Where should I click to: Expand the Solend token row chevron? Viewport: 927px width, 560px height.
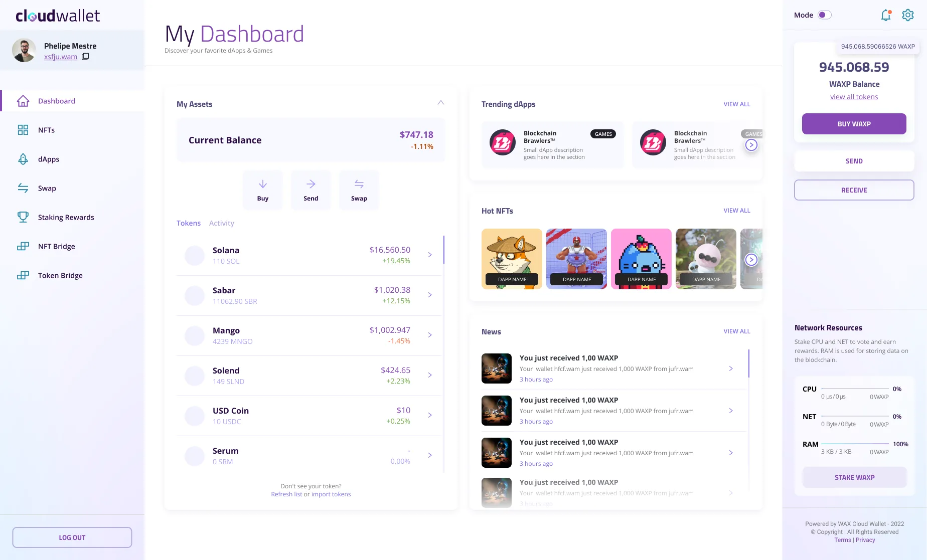click(430, 375)
